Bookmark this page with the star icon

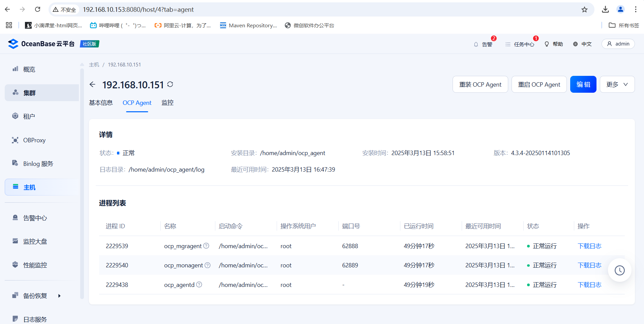584,9
